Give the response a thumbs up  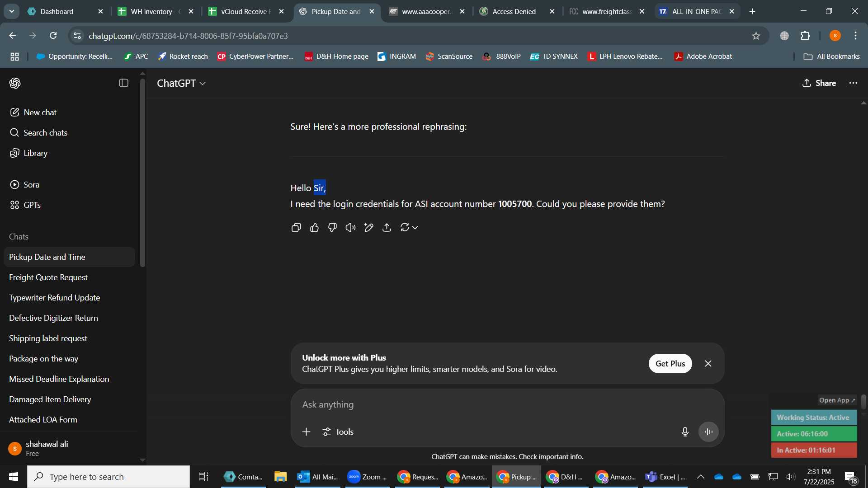tap(315, 228)
